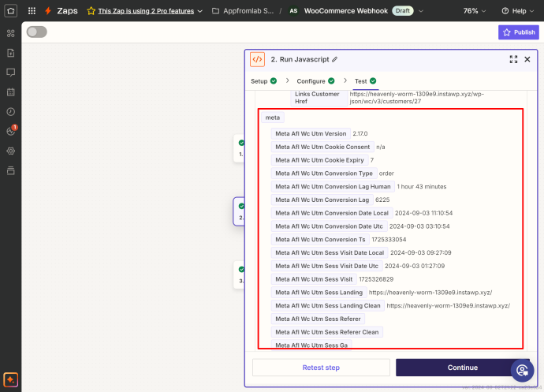The image size is (544, 392).
Task: Open the sidebar file import icon
Action: pyautogui.click(x=11, y=53)
